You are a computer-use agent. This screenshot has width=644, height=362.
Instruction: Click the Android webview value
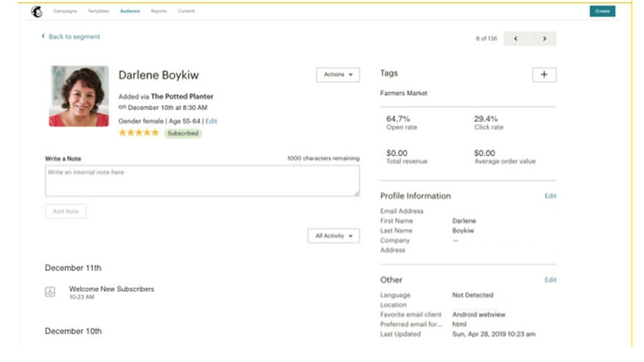[x=479, y=315]
